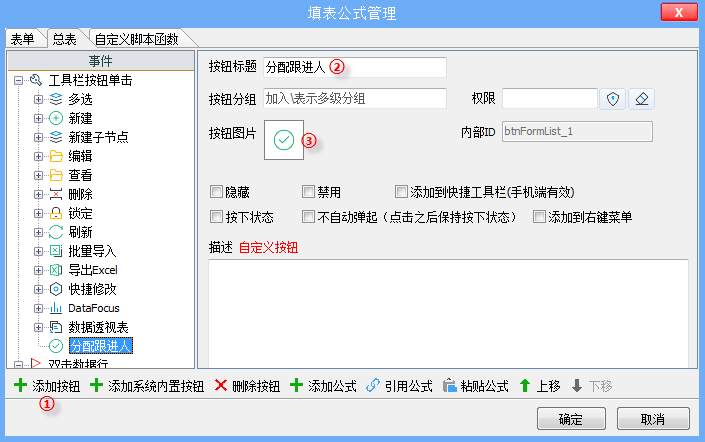Image resolution: width=705 pixels, height=442 pixels.
Task: Click the 按钮标题 input field
Action: pos(355,67)
